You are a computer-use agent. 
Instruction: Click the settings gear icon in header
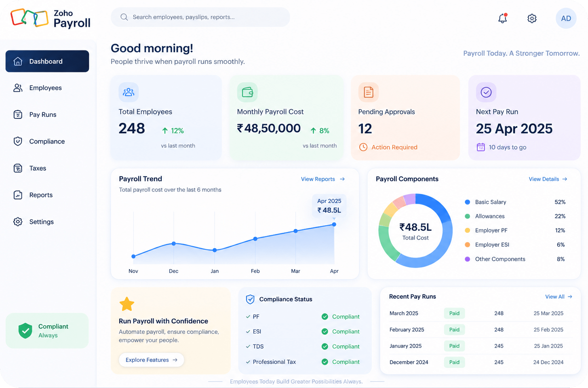[x=532, y=18]
